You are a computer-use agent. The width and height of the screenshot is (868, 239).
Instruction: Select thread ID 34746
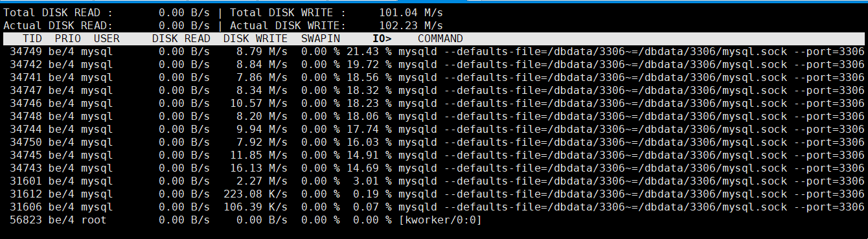(26, 104)
